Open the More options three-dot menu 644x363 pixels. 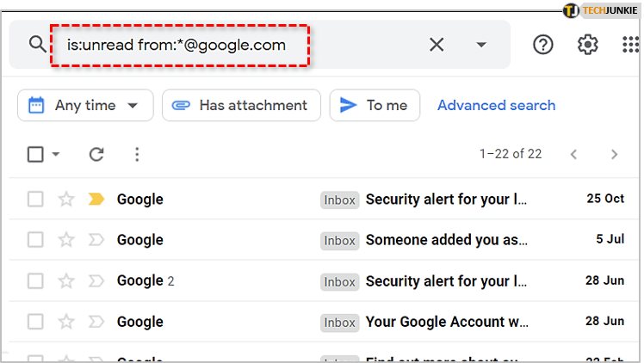[136, 155]
